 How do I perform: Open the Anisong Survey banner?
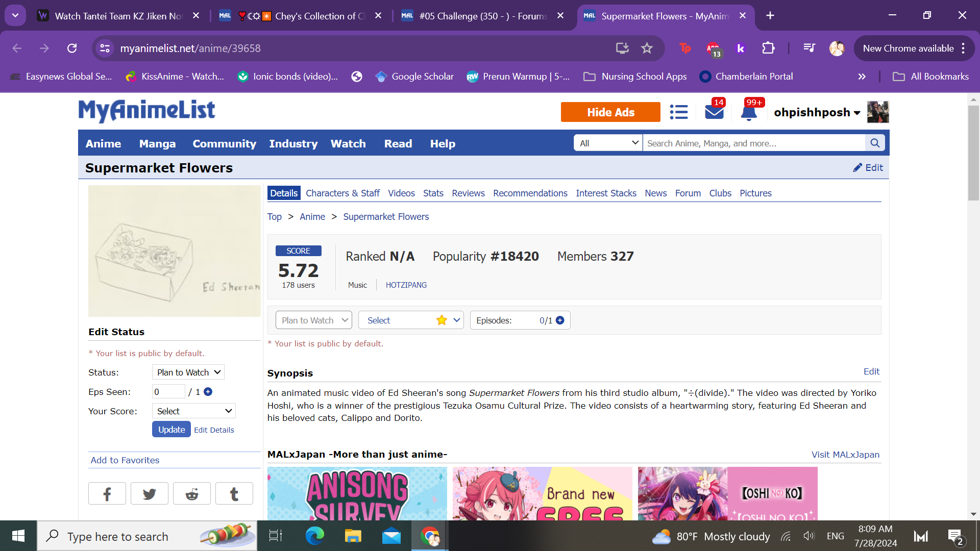coord(357,493)
